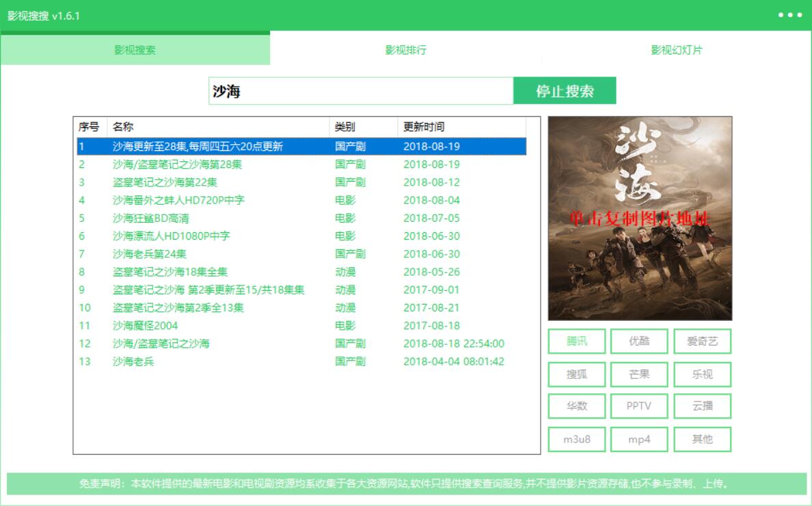The width and height of the screenshot is (812, 506).
Task: Select result row 沙海魔怪2004
Action: pos(145,326)
